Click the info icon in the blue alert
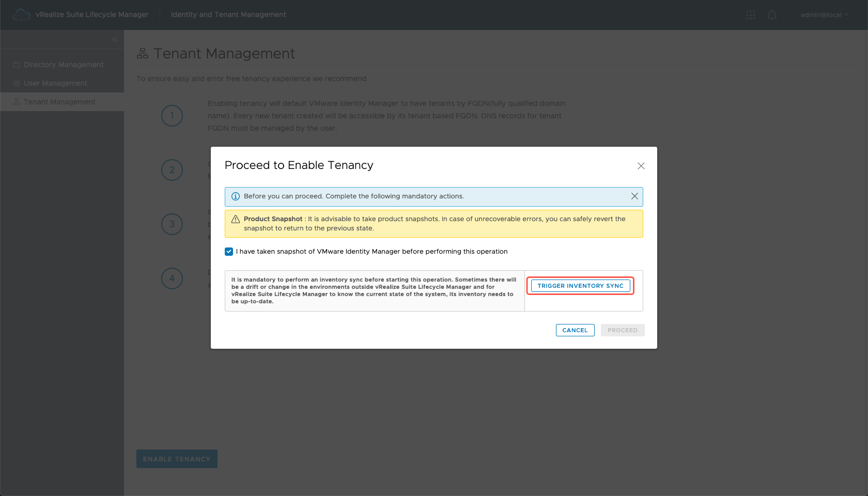The width and height of the screenshot is (868, 496). [236, 196]
